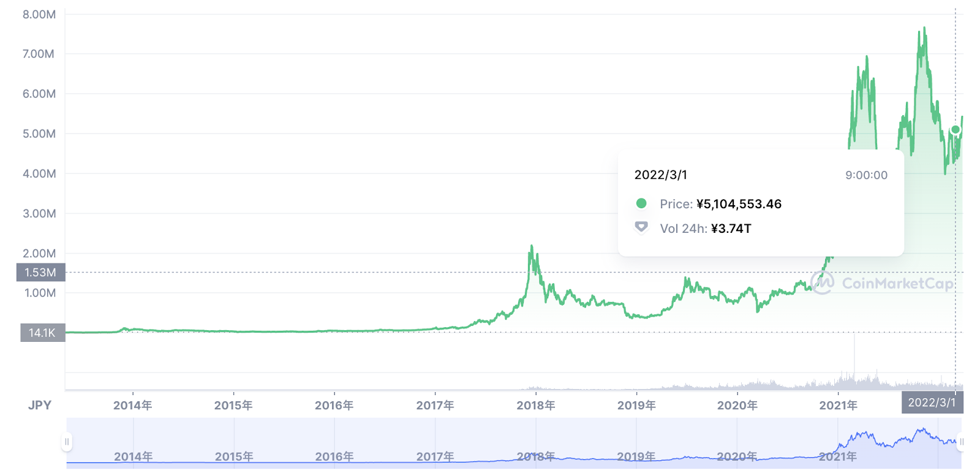Click the 1.00M y-axis label

[x=40, y=293]
